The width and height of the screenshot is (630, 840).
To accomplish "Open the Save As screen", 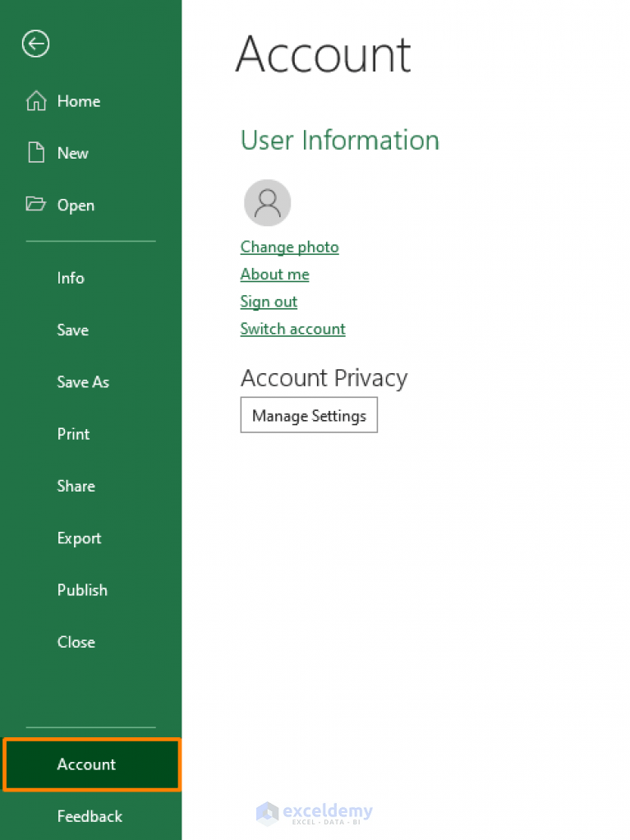I will pos(82,381).
